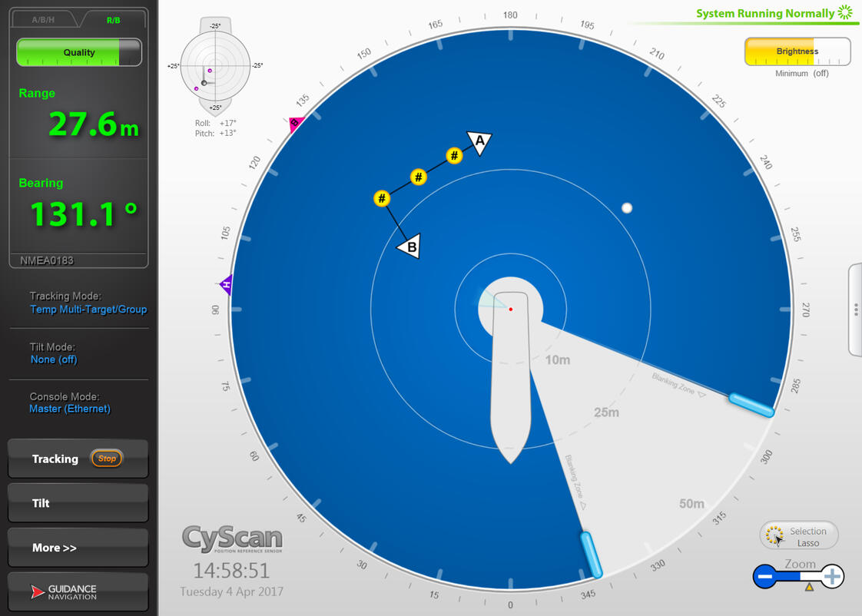Image resolution: width=862 pixels, height=616 pixels.
Task: Click the zoom in plus icon
Action: tap(832, 576)
